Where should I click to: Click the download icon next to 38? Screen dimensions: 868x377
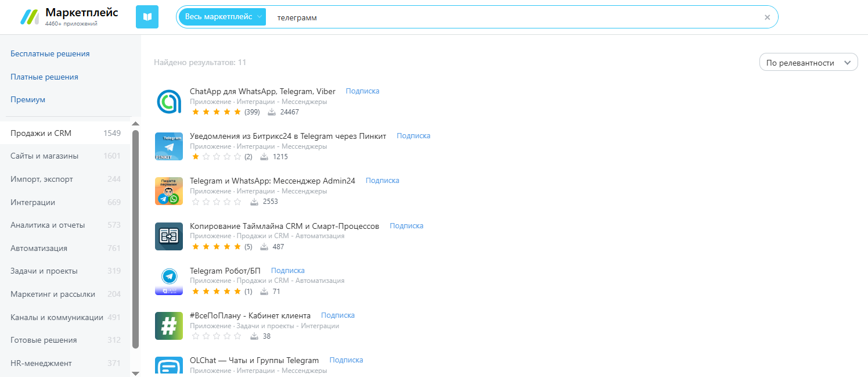254,336
